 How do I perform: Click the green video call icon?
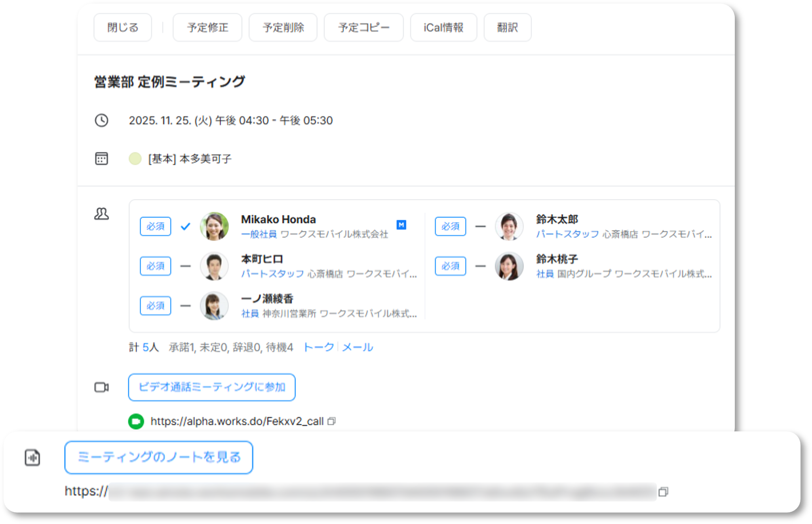pyautogui.click(x=136, y=421)
